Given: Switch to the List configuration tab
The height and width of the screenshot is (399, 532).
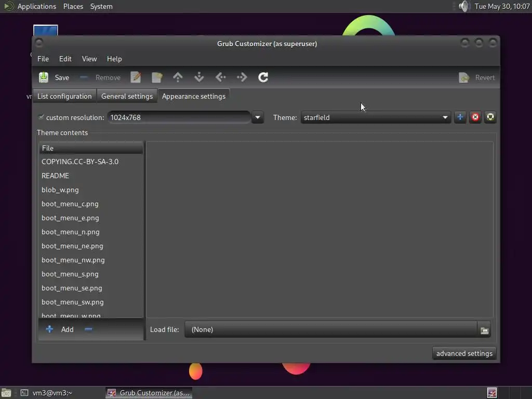Looking at the screenshot, I should pos(64,96).
